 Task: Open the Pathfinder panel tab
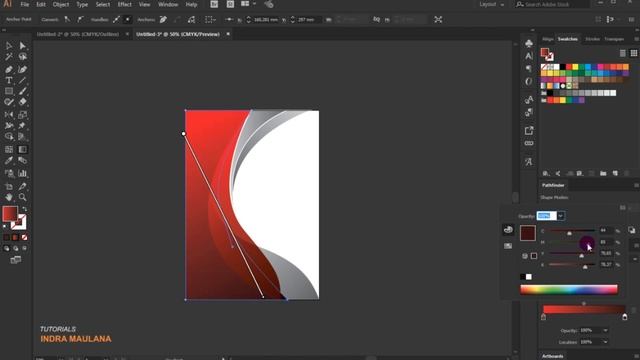(x=553, y=185)
